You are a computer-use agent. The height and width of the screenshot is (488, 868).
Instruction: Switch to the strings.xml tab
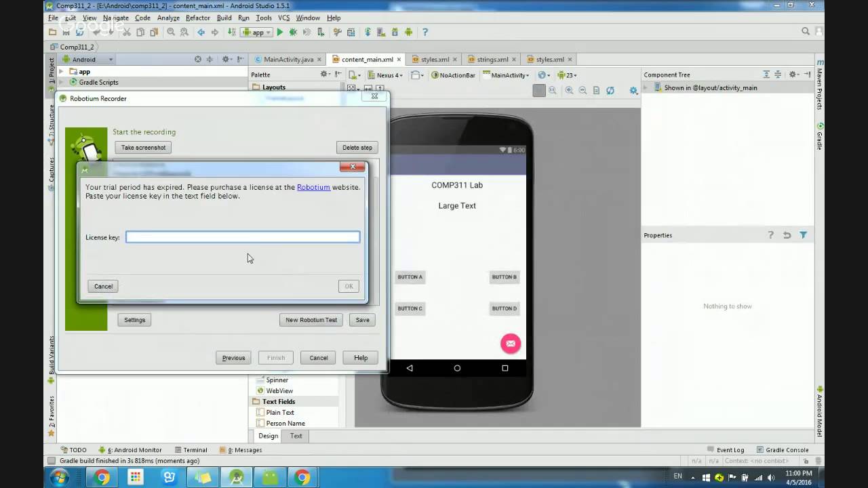(x=492, y=59)
